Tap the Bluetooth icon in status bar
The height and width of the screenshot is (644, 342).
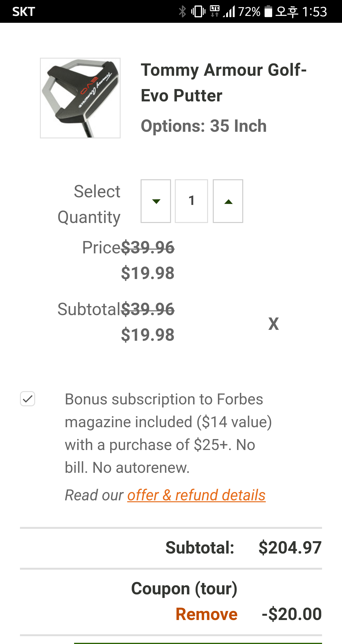click(x=182, y=11)
